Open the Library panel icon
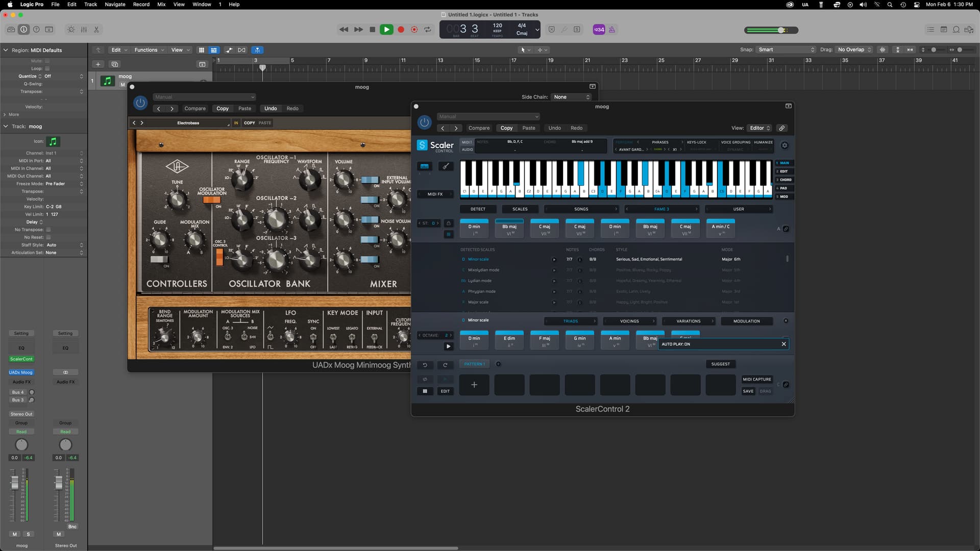The width and height of the screenshot is (980, 551). point(11,30)
